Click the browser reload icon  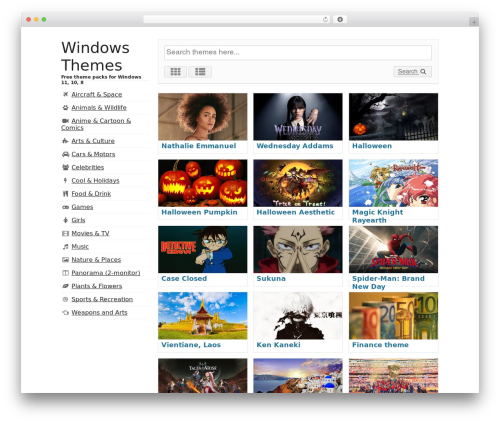click(325, 19)
